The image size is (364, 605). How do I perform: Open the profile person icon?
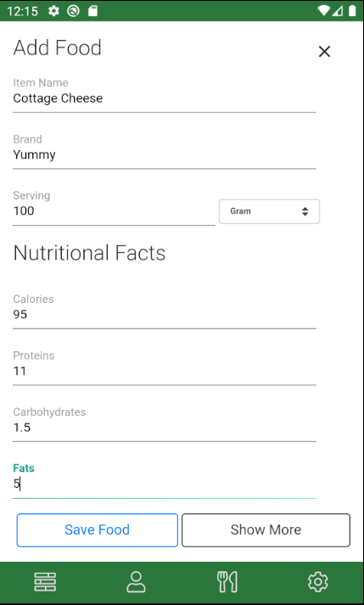[x=136, y=582]
